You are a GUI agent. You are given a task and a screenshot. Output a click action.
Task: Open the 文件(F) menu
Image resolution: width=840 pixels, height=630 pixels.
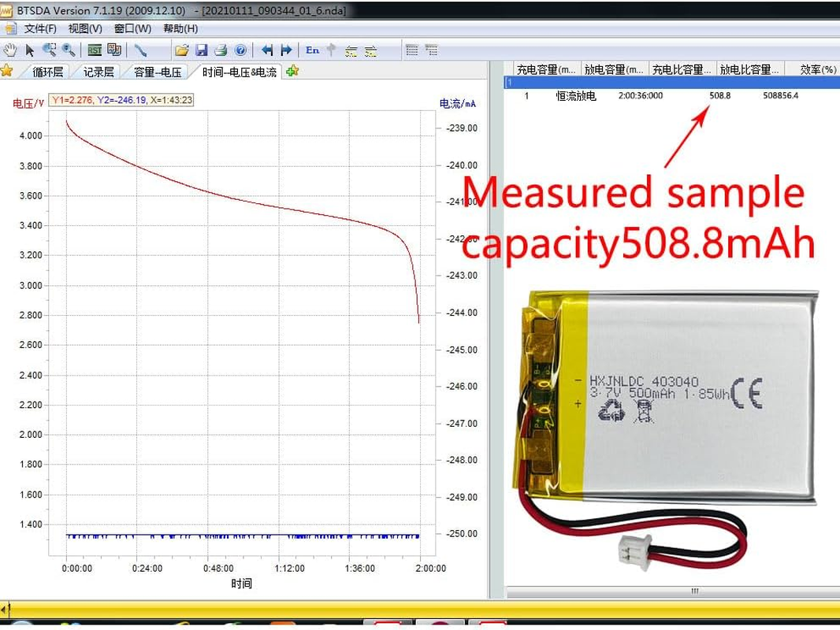click(40, 28)
